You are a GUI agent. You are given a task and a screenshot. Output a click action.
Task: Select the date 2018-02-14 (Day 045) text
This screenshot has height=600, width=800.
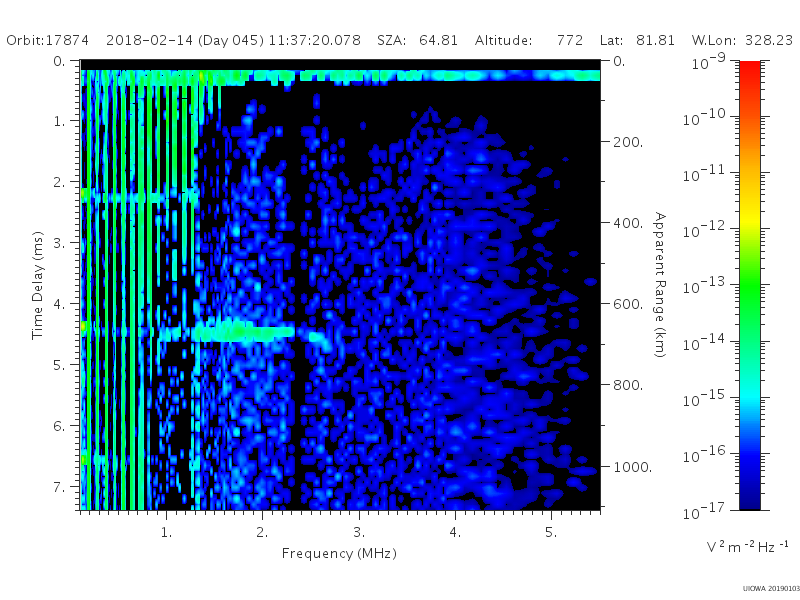click(x=185, y=40)
